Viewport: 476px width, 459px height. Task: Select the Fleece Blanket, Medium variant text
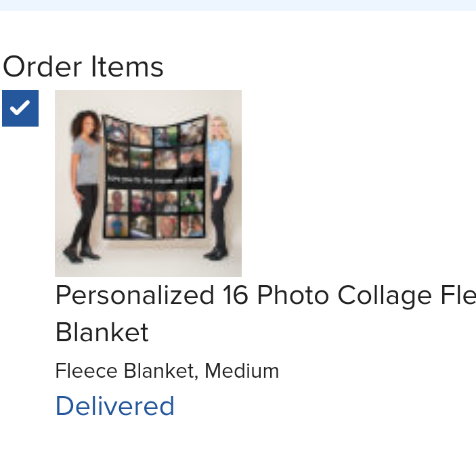[167, 371]
